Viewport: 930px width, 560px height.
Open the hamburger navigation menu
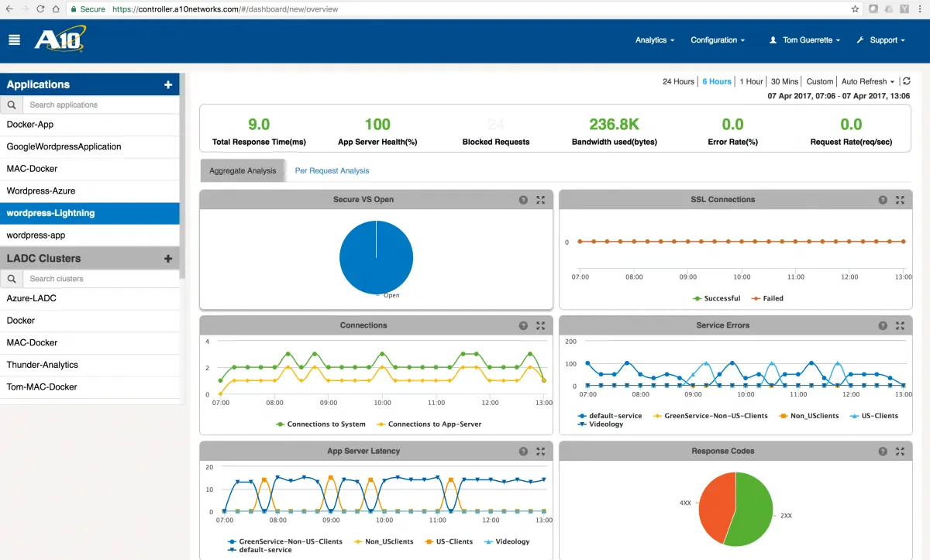pos(14,40)
